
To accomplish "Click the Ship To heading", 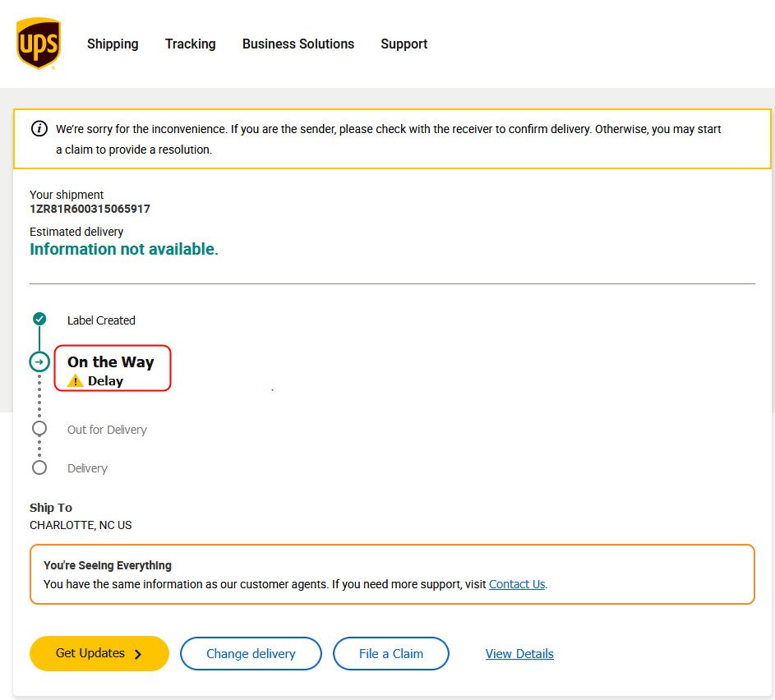I will coord(51,508).
